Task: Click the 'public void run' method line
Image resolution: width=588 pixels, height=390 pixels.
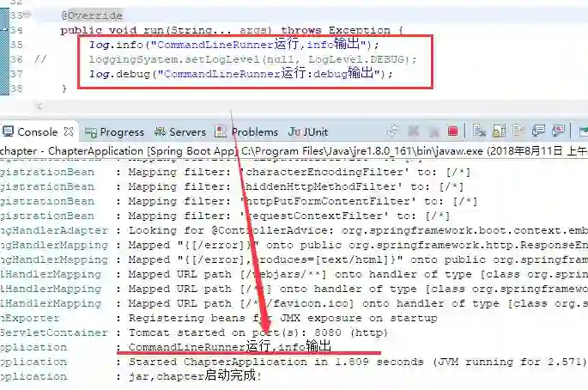Action: pos(232,30)
